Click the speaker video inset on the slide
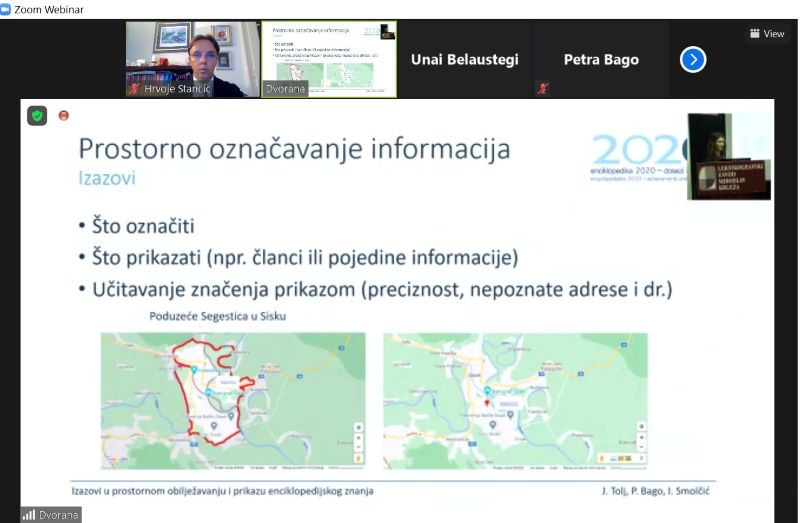 (728, 156)
